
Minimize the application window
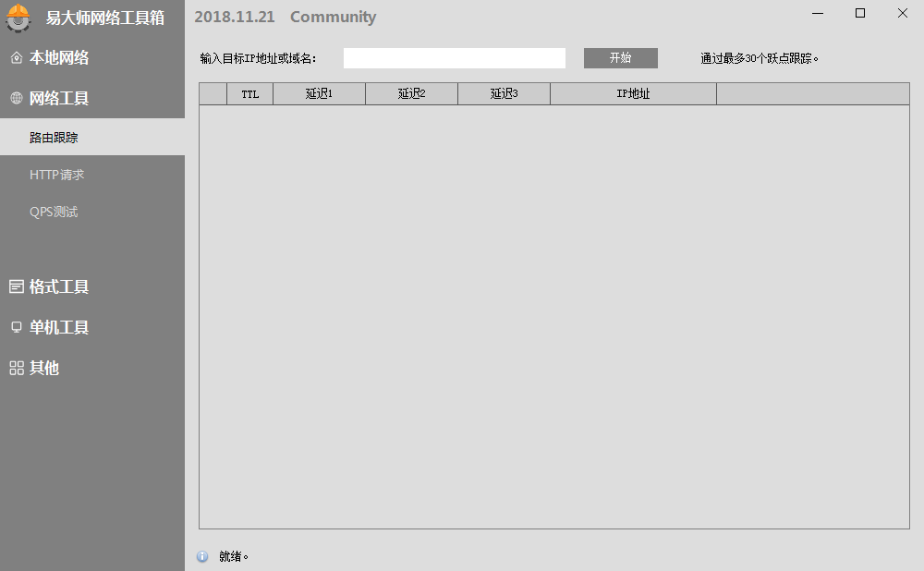coord(818,13)
